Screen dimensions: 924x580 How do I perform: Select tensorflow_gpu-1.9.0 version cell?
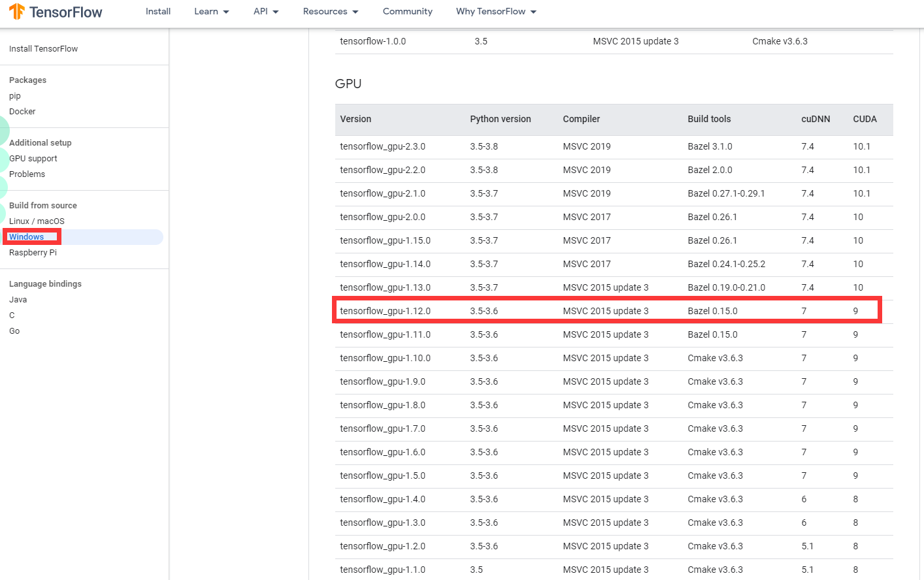click(383, 381)
